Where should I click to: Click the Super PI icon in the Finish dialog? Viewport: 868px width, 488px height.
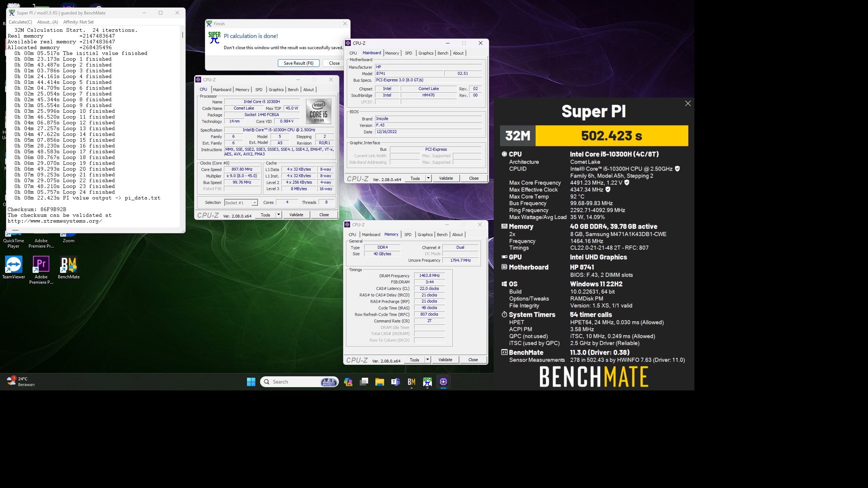point(214,38)
